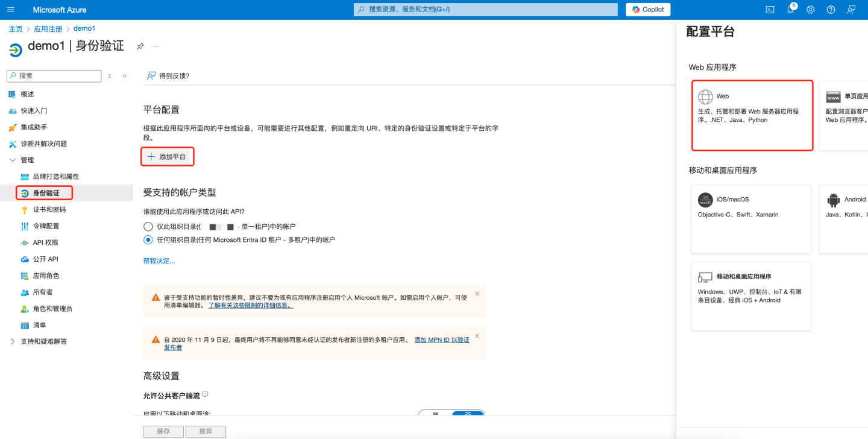Viewport: 868px width, 439px height.
Task: Click the Web 应用程序 section heading
Action: tap(712, 68)
